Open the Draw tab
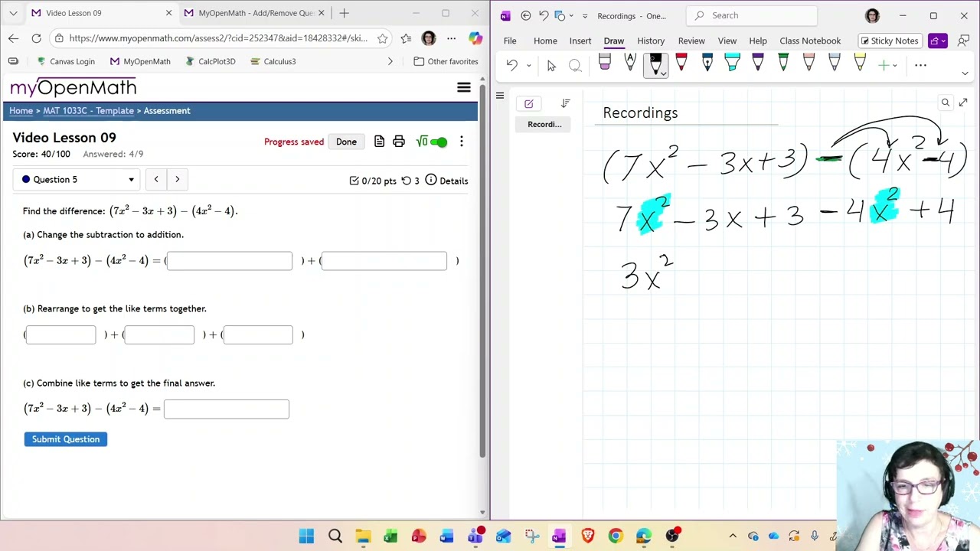Image resolution: width=980 pixels, height=551 pixels. pyautogui.click(x=613, y=41)
